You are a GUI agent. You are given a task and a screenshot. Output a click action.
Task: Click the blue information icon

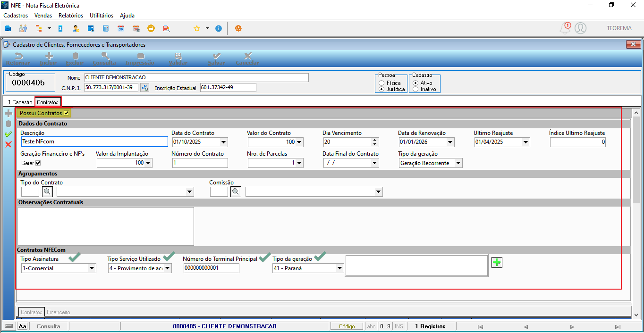click(218, 28)
